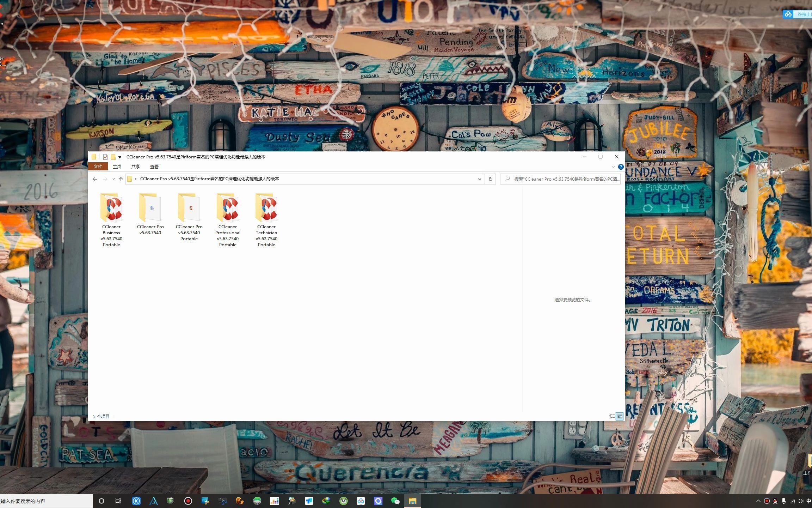Screen dimensions: 812x508
Task: Open the CCleaner Technician Portable folder
Action: click(266, 208)
